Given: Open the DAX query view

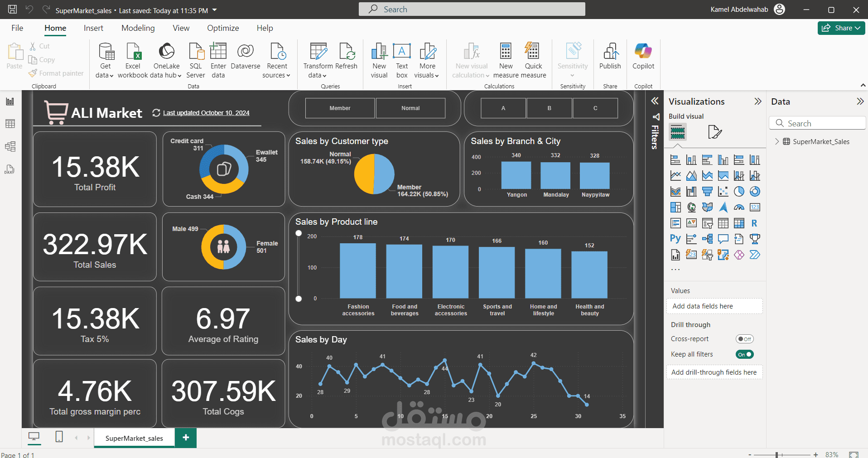Looking at the screenshot, I should pyautogui.click(x=10, y=169).
